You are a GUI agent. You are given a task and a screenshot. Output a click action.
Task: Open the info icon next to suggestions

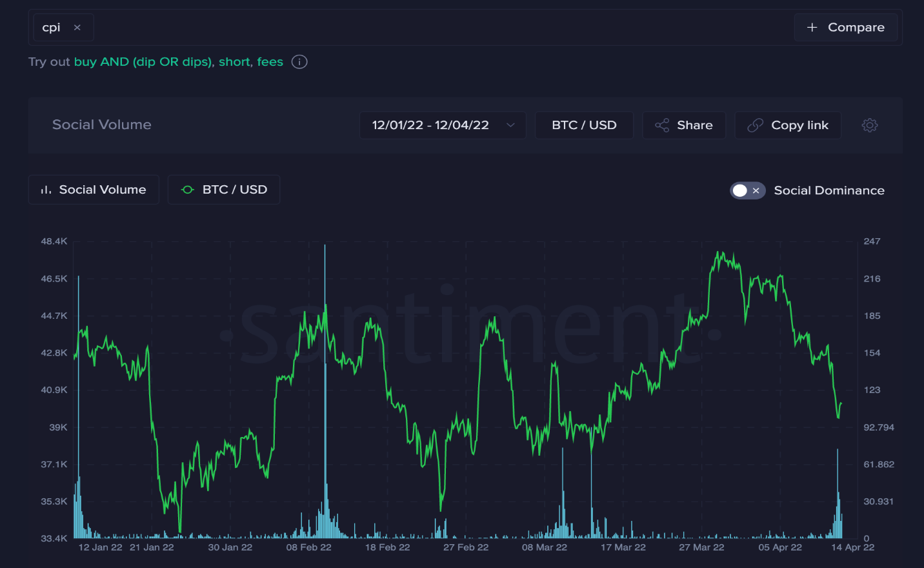299,62
